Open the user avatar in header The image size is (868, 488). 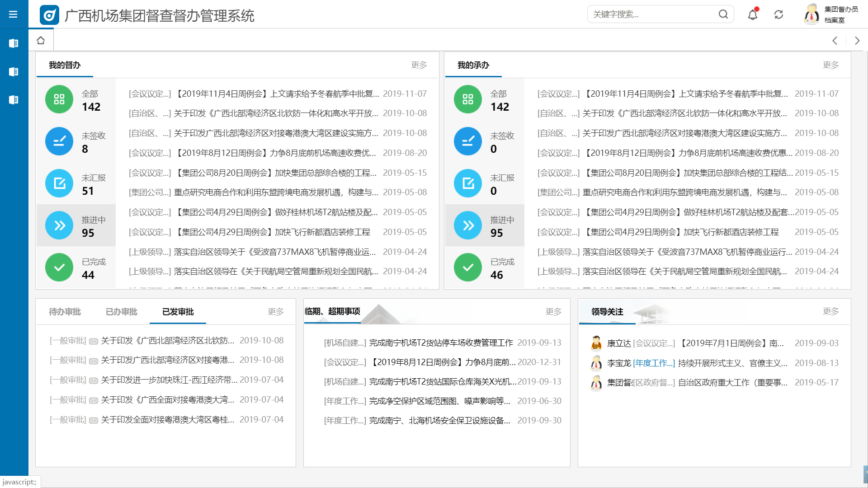tap(812, 14)
